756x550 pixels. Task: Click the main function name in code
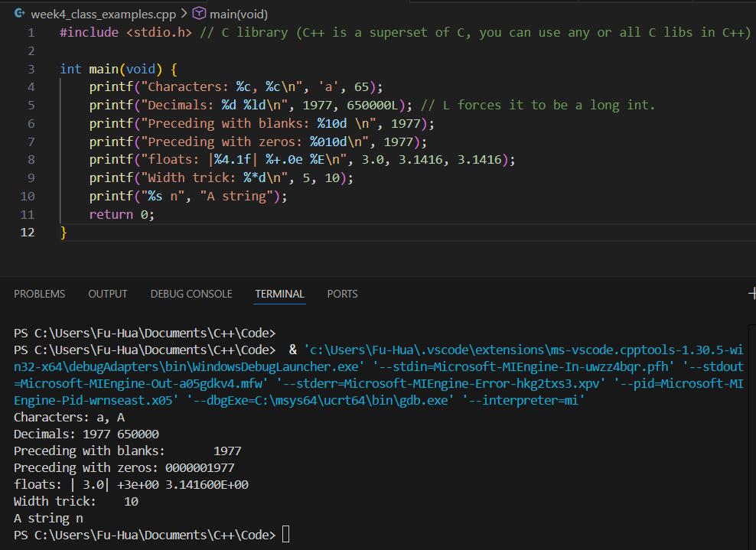(103, 69)
